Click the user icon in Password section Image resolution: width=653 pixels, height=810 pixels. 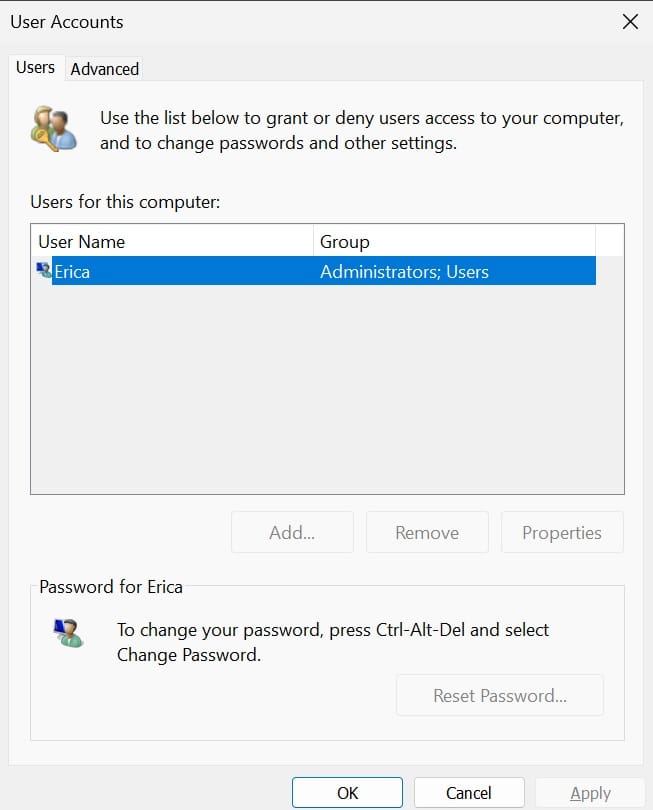point(68,633)
